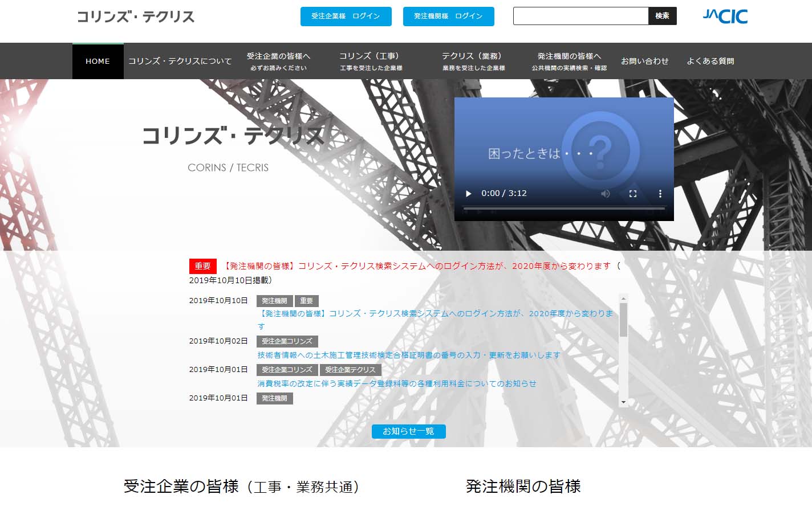Click the 受注企業の皆様 heading
The height and width of the screenshot is (519, 812).
click(x=242, y=487)
